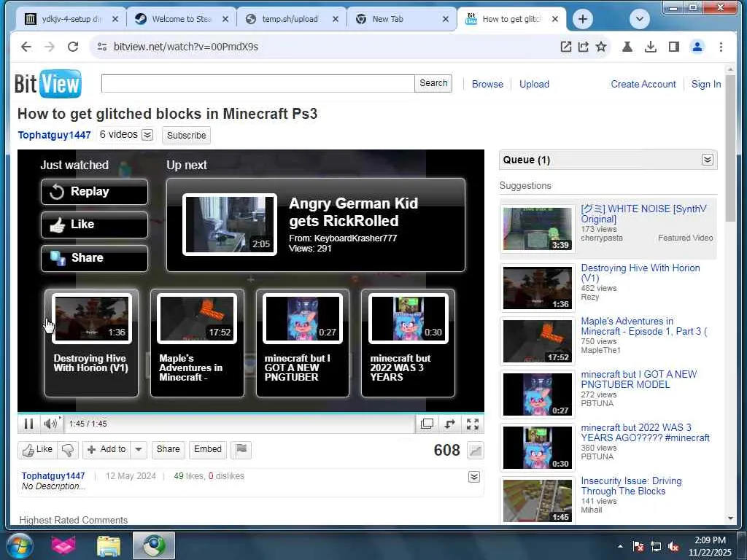The height and width of the screenshot is (560, 747).
Task: Click the Create Account link
Action: coord(643,85)
